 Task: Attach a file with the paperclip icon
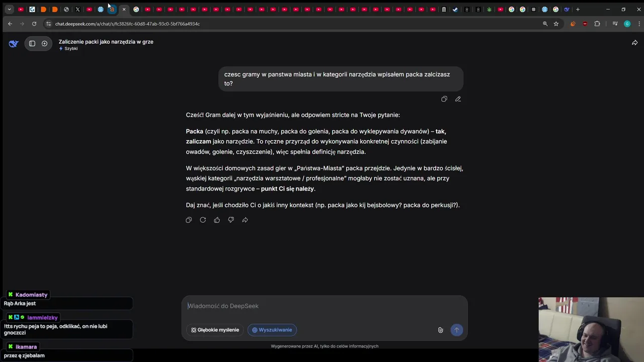[440, 330]
